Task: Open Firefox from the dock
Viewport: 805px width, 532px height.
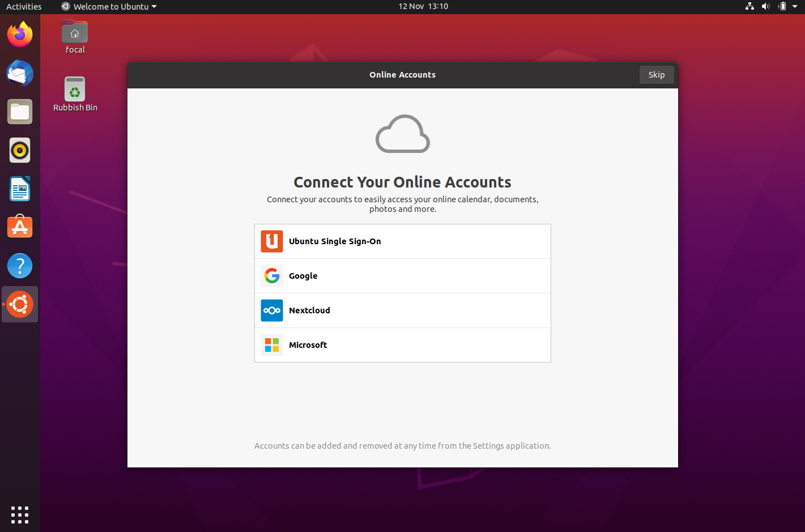Action: click(20, 35)
